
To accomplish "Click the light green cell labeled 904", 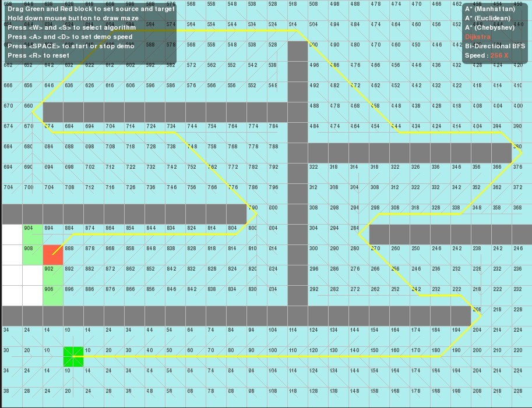I will (x=33, y=235).
